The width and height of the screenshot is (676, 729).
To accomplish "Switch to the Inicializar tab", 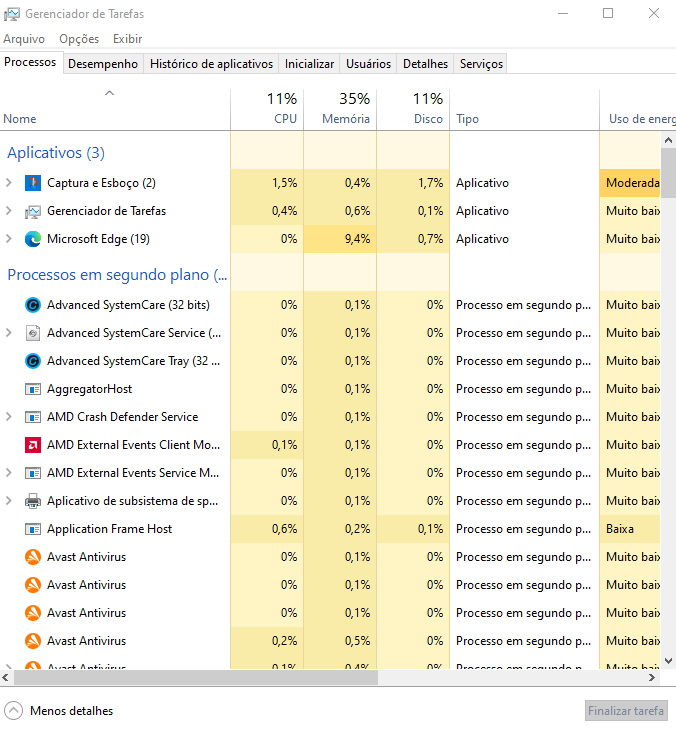I will point(309,64).
